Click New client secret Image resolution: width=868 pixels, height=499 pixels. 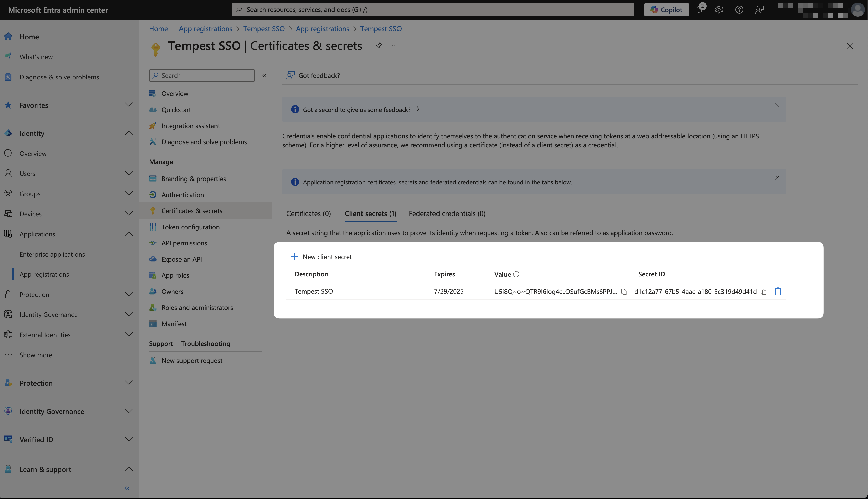pos(321,257)
